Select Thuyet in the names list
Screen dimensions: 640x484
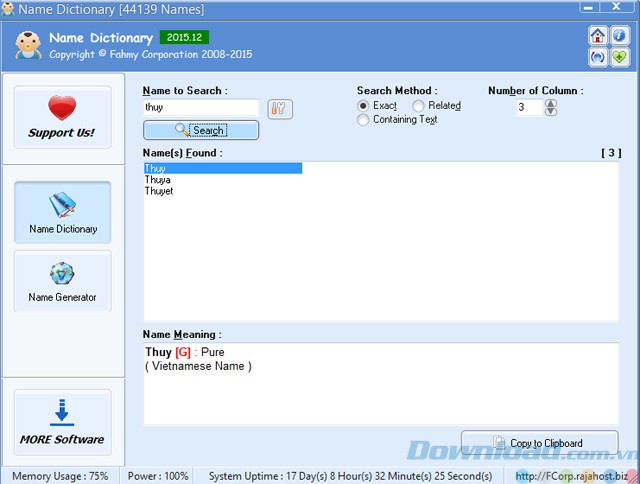159,191
